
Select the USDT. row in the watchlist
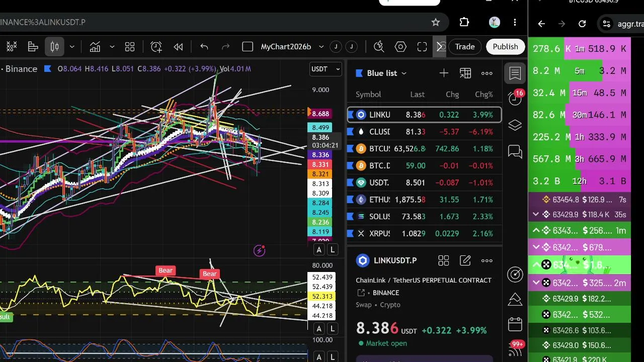[425, 183]
